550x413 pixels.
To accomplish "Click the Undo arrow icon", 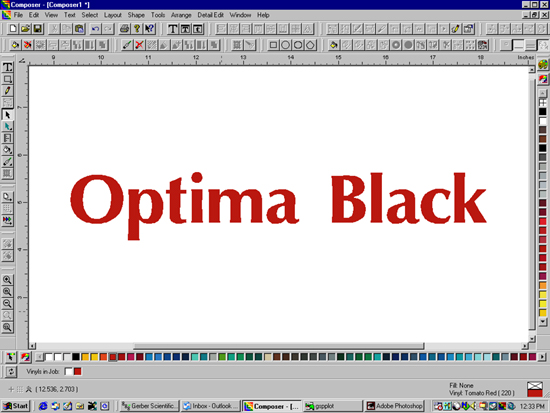I will point(95,28).
